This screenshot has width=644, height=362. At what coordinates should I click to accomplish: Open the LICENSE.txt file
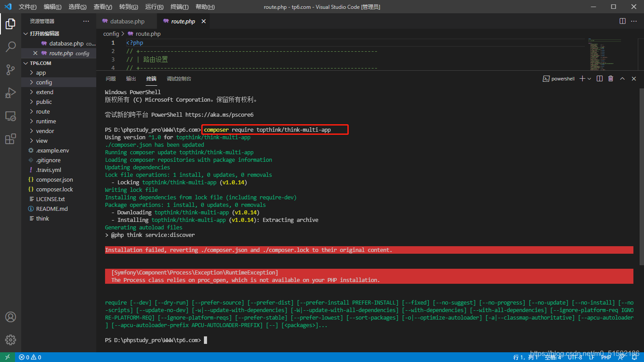[59, 199]
